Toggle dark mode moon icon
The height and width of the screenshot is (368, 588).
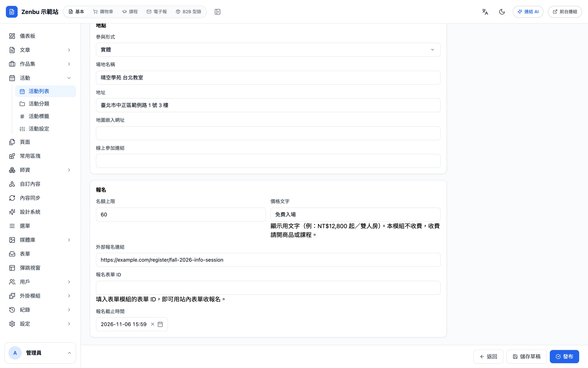click(x=502, y=12)
